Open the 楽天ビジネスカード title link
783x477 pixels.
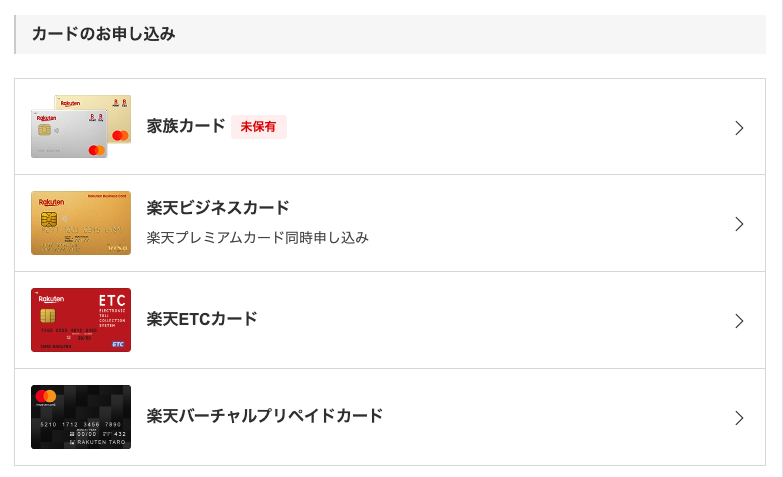(218, 208)
